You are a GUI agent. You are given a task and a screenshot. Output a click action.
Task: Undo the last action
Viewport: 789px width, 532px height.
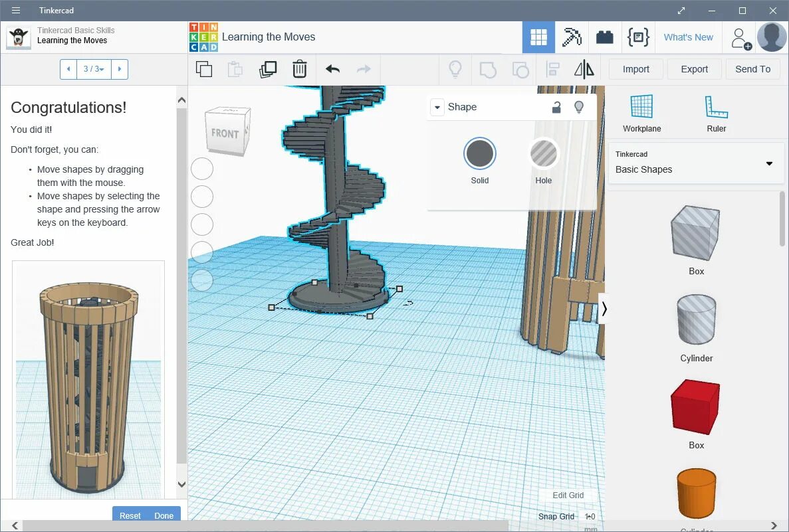[x=332, y=69]
